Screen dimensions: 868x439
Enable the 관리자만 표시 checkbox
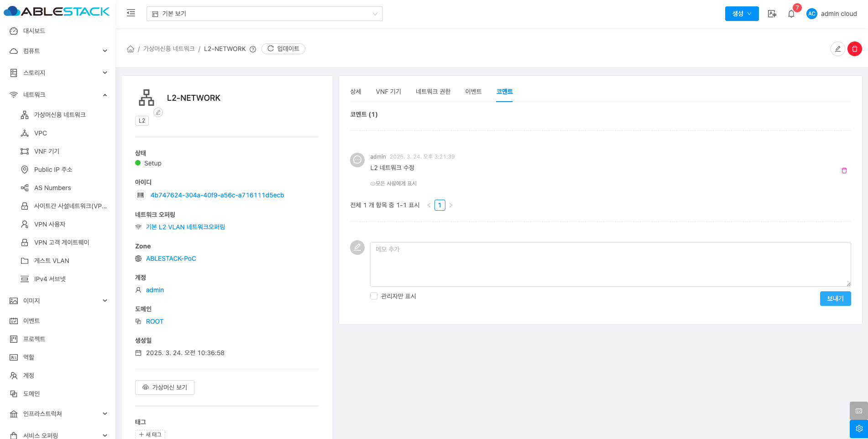374,296
